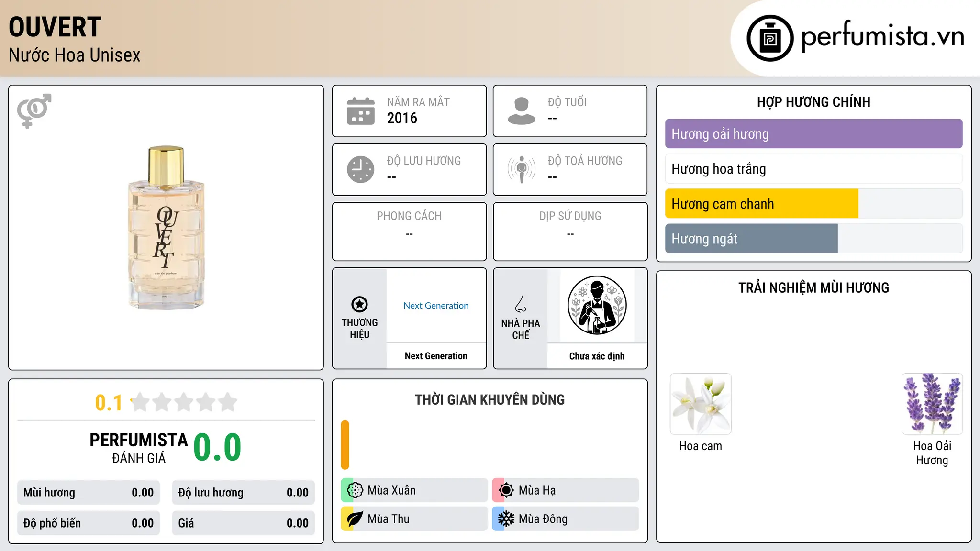Click the TRẢI NGHIỆM MÙI HƯƠNG heading

coord(814,288)
